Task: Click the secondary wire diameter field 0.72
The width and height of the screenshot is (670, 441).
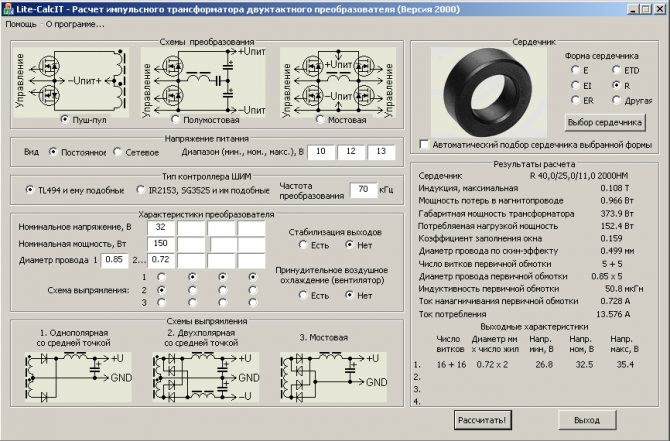Action: [161, 260]
